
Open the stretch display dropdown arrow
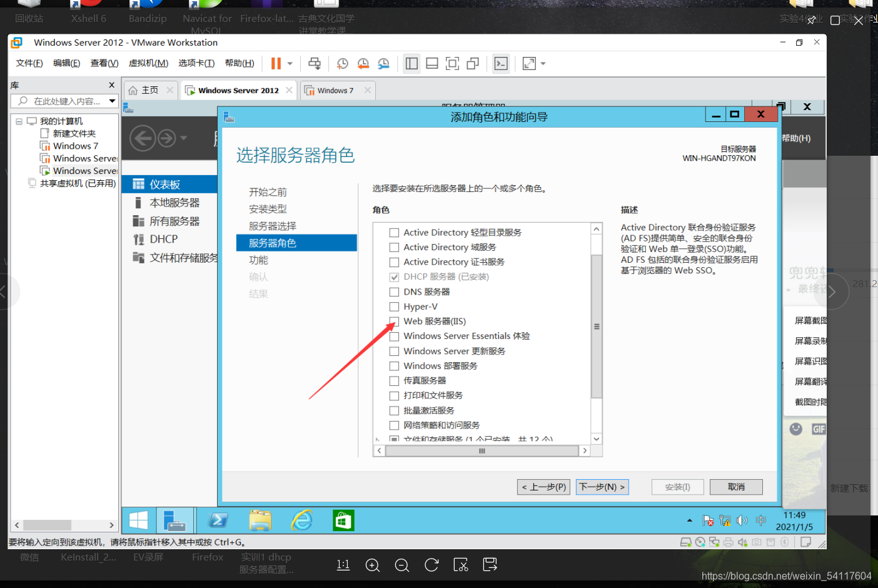543,64
